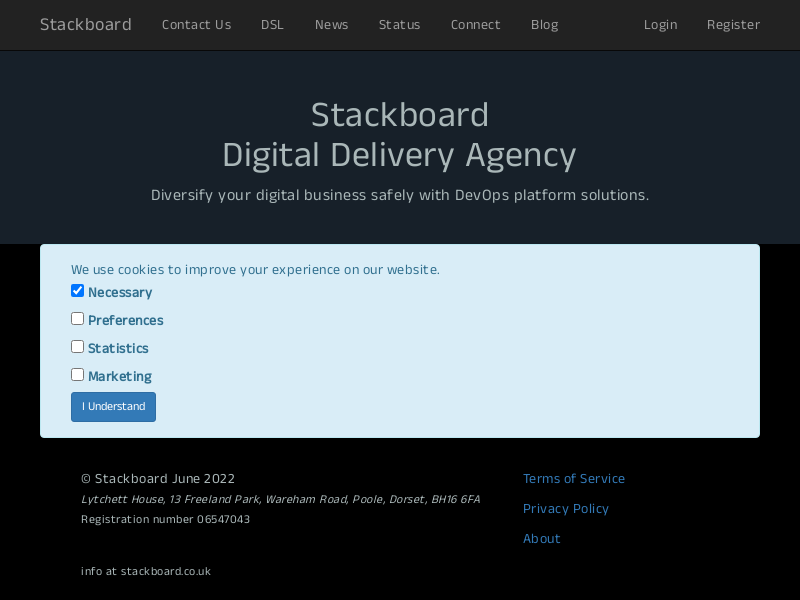Viewport: 800px width, 600px height.
Task: Visit the Blog from the navbar
Action: 544,25
